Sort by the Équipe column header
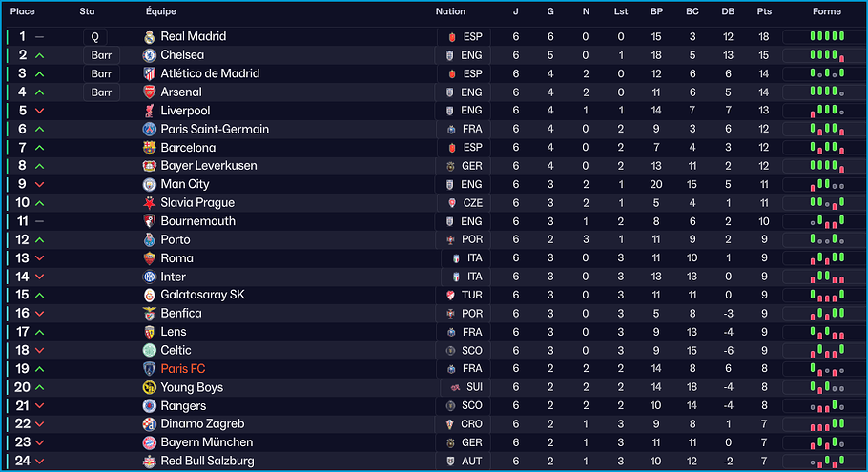This screenshot has height=472, width=868. pyautogui.click(x=161, y=11)
